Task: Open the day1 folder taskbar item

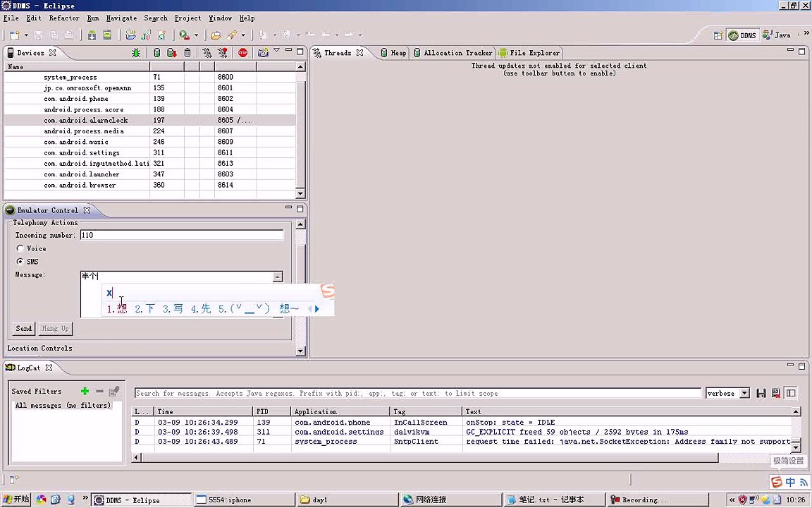Action: point(348,500)
